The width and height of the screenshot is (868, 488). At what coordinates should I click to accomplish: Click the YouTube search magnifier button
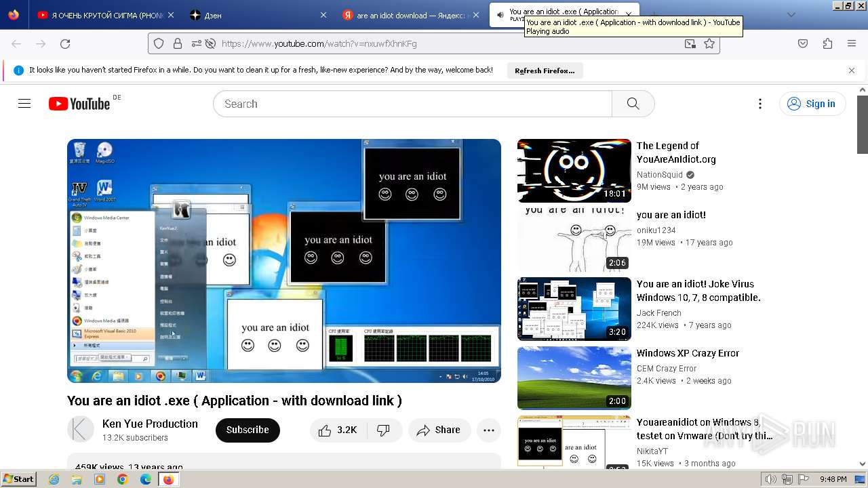pyautogui.click(x=633, y=104)
